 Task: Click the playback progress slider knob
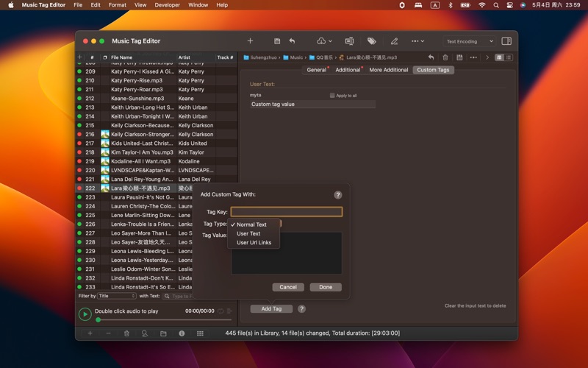98,320
